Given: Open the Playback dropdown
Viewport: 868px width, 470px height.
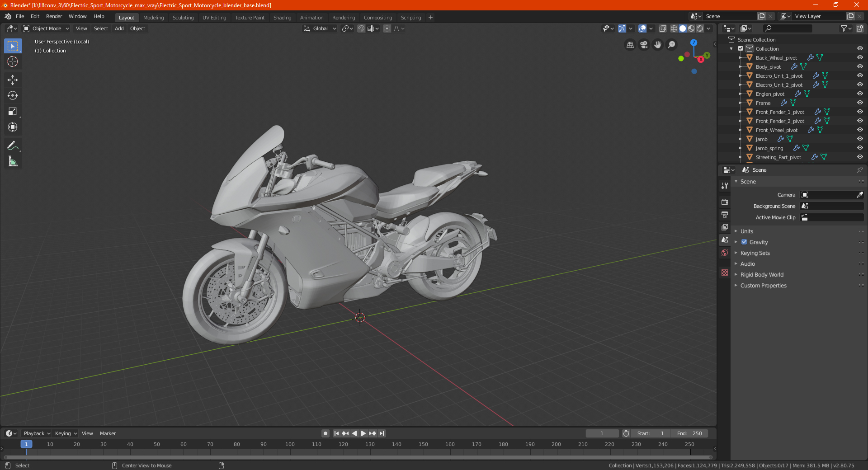Looking at the screenshot, I should (x=37, y=433).
